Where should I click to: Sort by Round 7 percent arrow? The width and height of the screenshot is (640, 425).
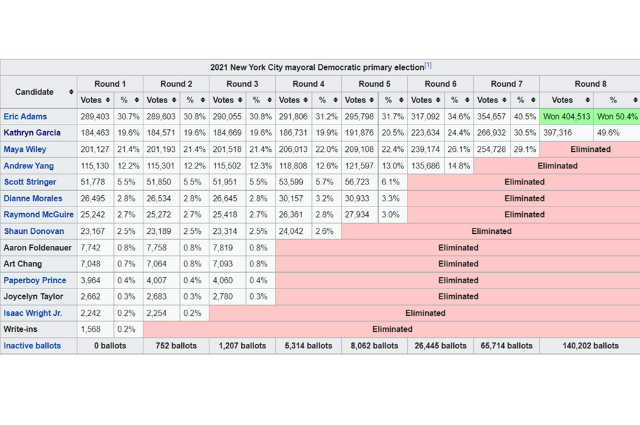tap(533, 100)
